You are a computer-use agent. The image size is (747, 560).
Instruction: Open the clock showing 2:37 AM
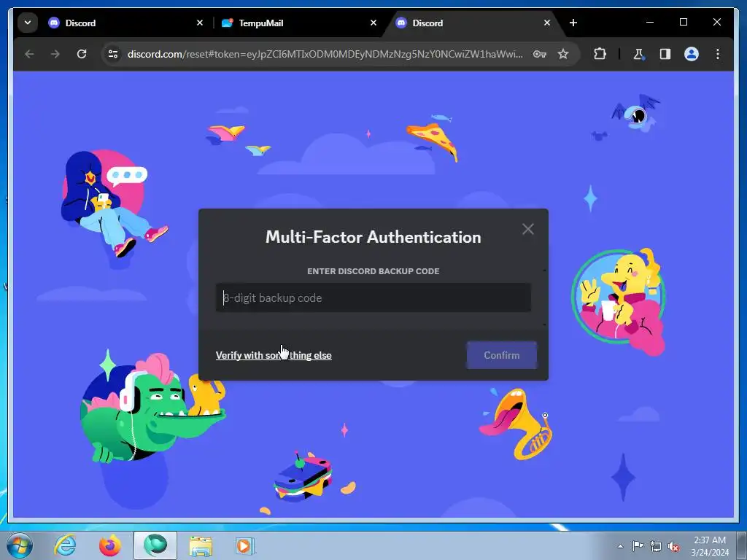click(710, 546)
